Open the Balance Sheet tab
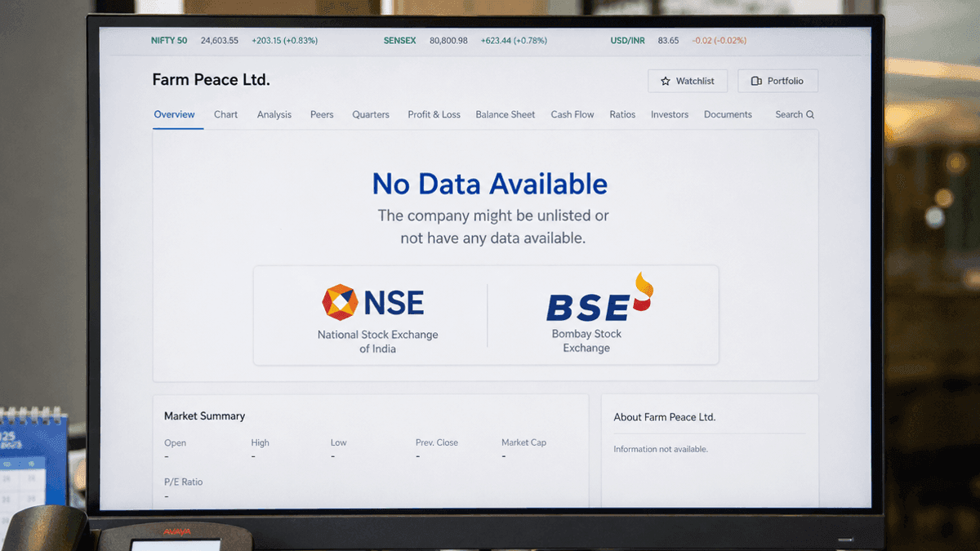The height and width of the screenshot is (551, 980). 506,114
